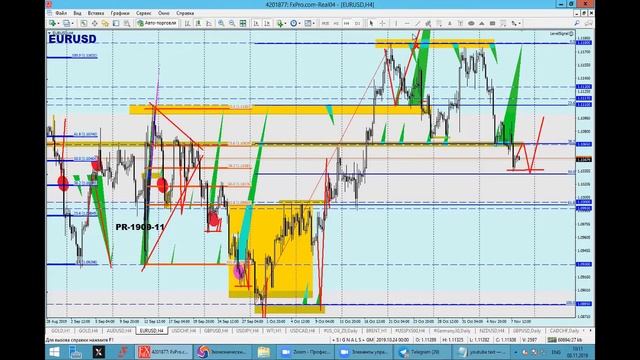Show the Market Watch window
The width and height of the screenshot is (640, 360).
point(83,23)
